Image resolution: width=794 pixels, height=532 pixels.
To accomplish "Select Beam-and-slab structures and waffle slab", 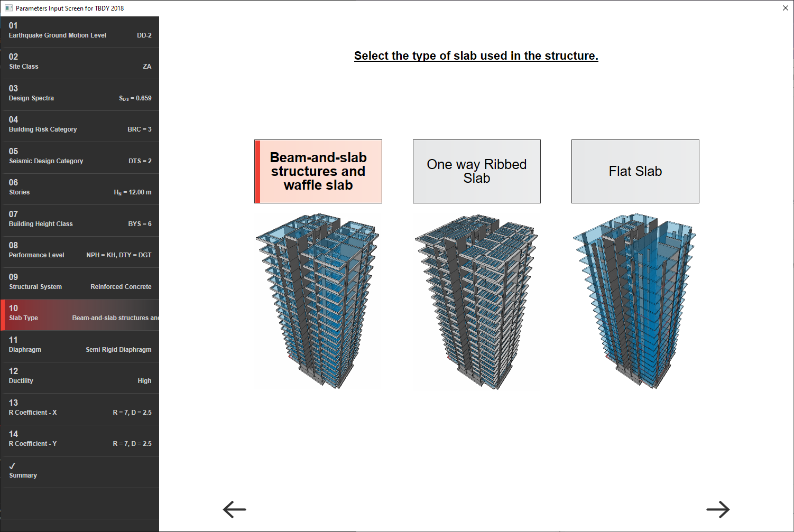I will pos(318,171).
